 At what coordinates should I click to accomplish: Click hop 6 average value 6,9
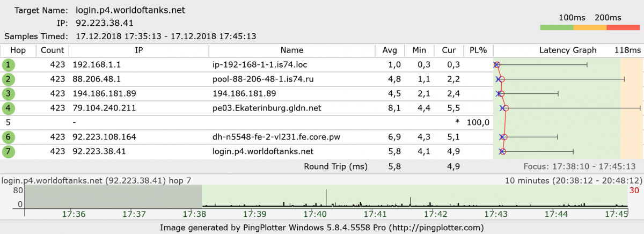tap(394, 137)
